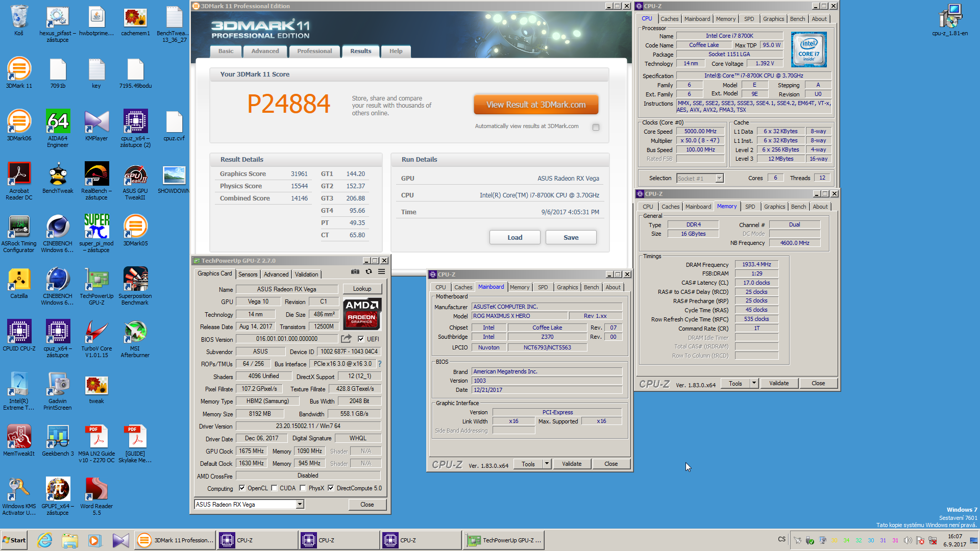Open the 3DMark 11 desktop shortcut
The height and width of the screenshot is (551, 980).
click(x=19, y=73)
